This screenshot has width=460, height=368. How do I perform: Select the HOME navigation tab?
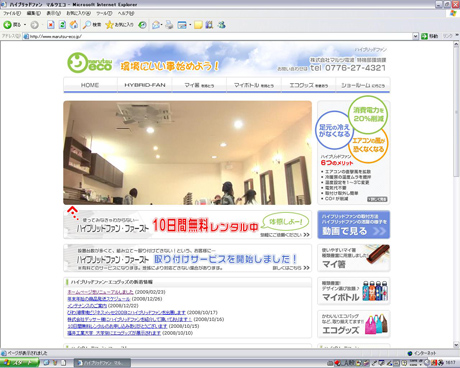tap(90, 85)
